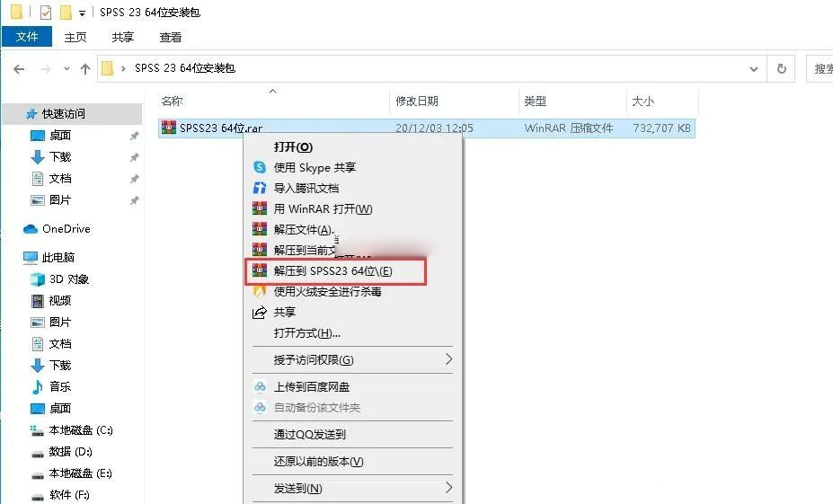Screen dimensions: 833x504
Task: Open 视频 folder in navigation pane
Action: pyautogui.click(x=59, y=301)
